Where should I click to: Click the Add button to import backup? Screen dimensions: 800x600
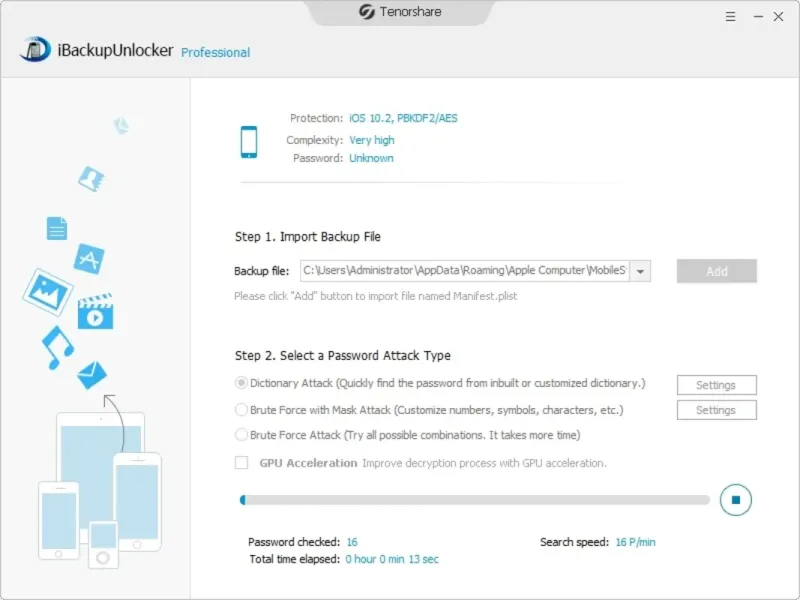[716, 271]
